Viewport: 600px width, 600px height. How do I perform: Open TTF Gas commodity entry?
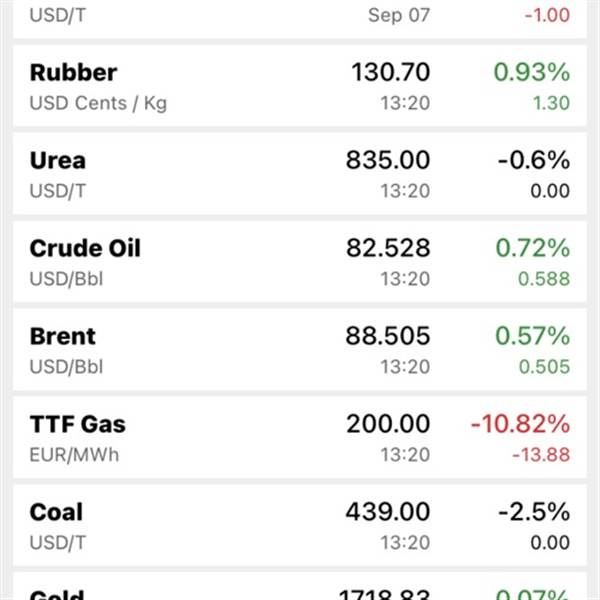(x=300, y=437)
